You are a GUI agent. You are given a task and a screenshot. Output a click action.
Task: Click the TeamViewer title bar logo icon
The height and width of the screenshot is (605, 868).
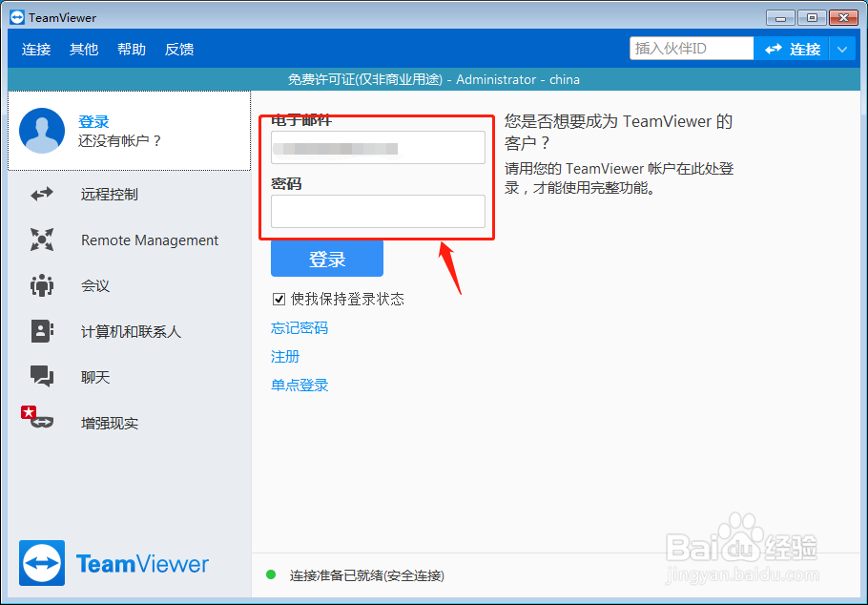click(x=17, y=17)
